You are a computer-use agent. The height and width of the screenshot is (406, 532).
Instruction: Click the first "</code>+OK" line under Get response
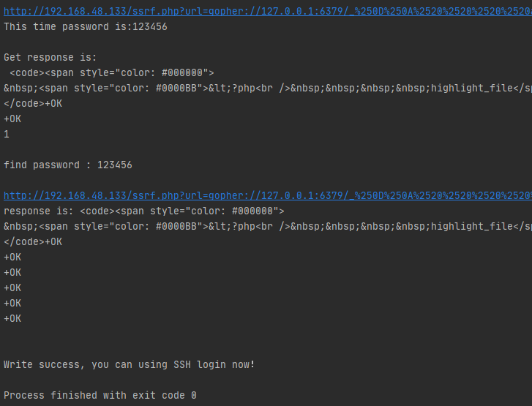pyautogui.click(x=33, y=103)
